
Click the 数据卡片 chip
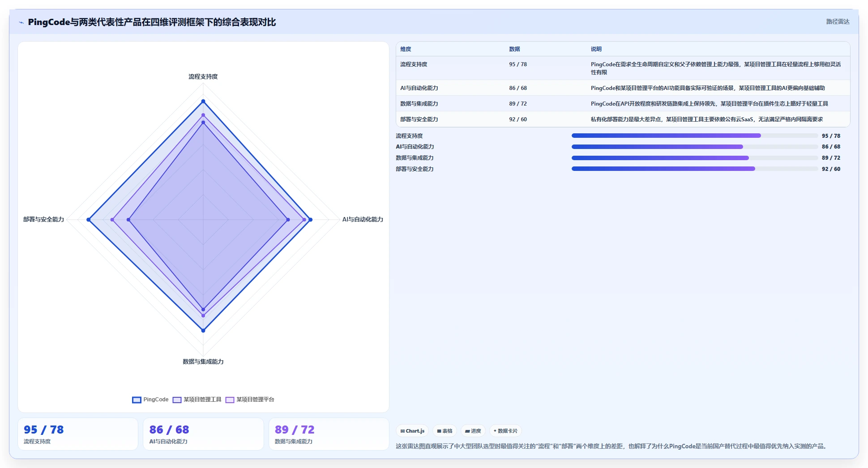click(x=505, y=431)
